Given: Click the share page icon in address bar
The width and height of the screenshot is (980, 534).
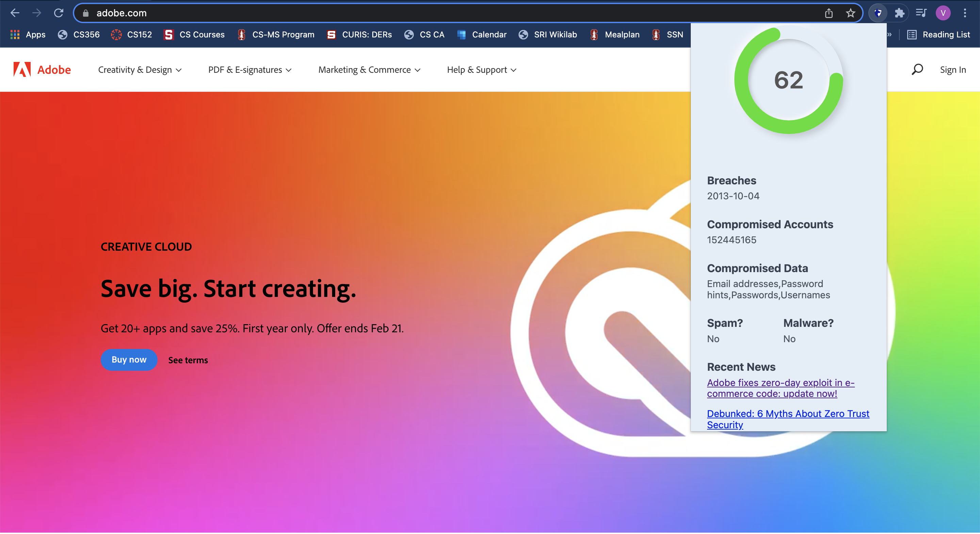Looking at the screenshot, I should 829,13.
